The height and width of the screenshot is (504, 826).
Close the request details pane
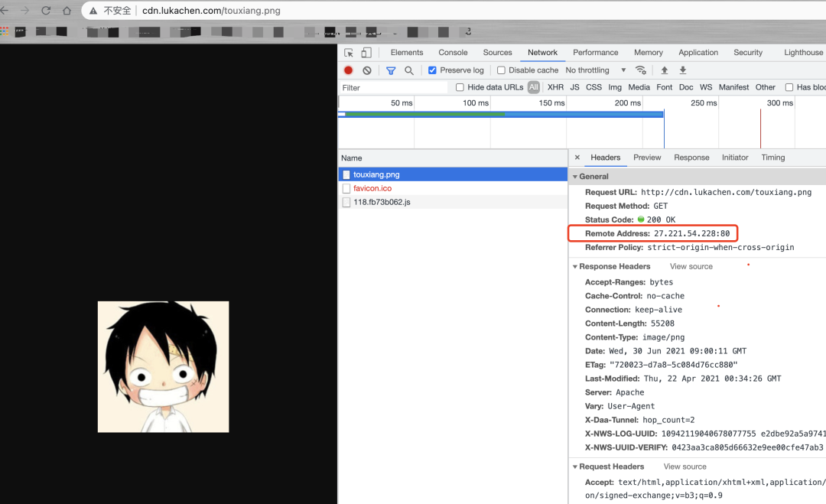577,158
